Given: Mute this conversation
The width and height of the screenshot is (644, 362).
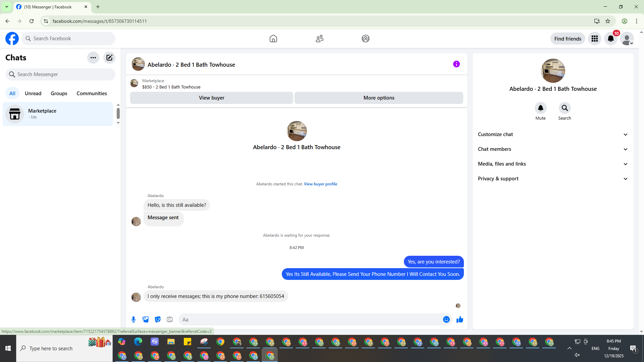Looking at the screenshot, I should point(540,108).
